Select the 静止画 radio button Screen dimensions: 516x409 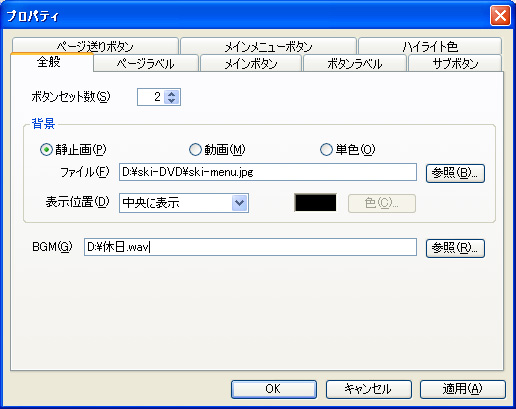46,150
